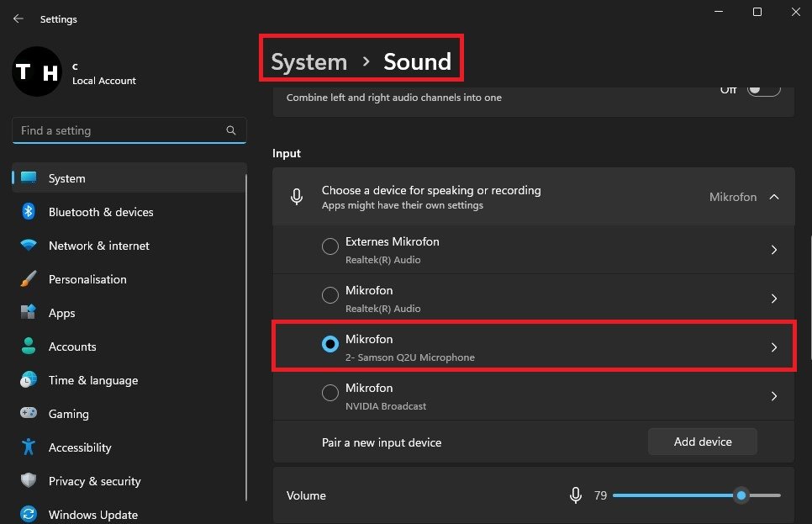Click the Network & internet Wi-Fi icon
The width and height of the screenshot is (812, 524).
29,246
